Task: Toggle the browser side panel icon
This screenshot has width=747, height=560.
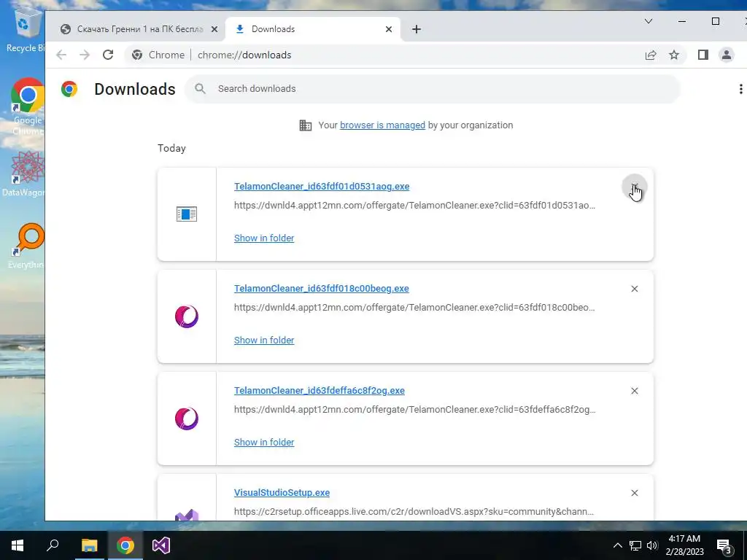Action: pyautogui.click(x=703, y=55)
